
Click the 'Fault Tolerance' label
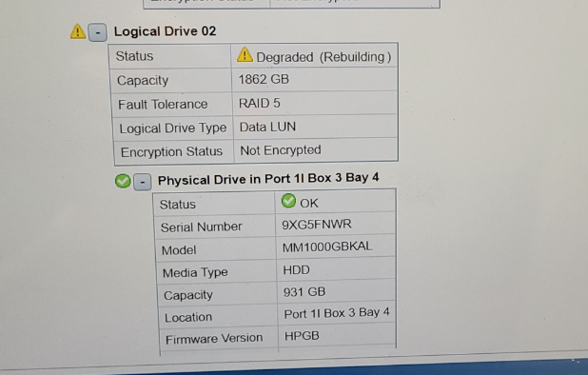(x=163, y=105)
